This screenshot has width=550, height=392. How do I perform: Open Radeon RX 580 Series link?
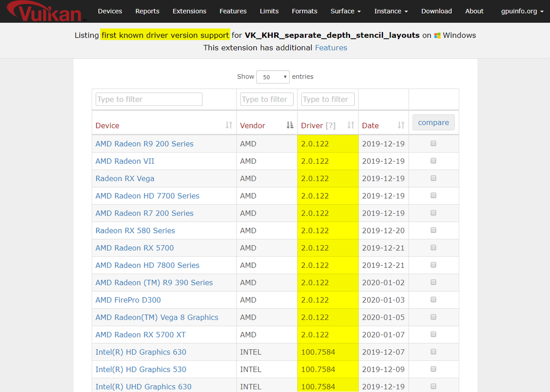(x=135, y=231)
